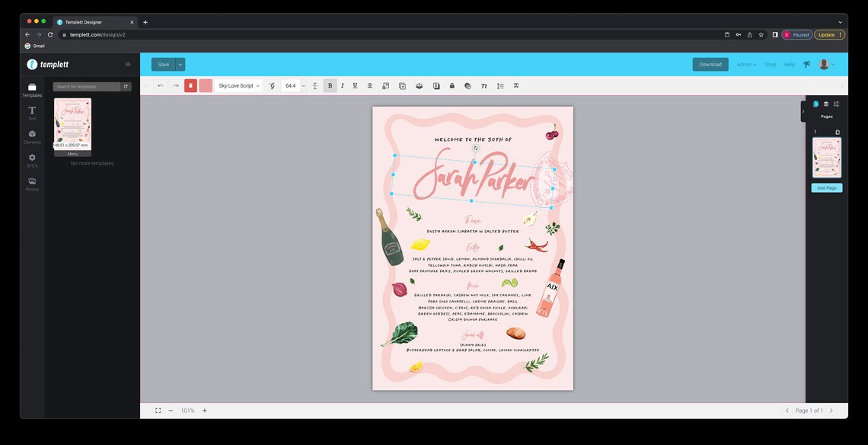Image resolution: width=868 pixels, height=445 pixels.
Task: Open the pink fill color swatch
Action: 206,85
